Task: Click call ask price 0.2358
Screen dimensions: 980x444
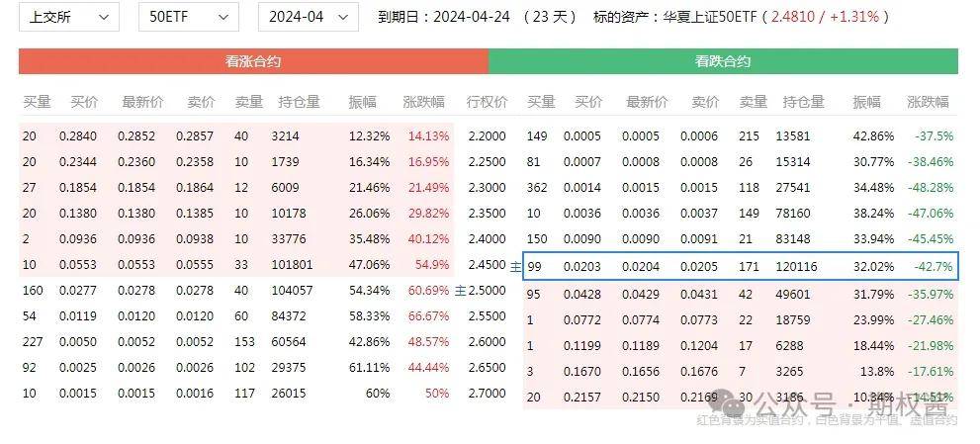Action: (x=195, y=162)
